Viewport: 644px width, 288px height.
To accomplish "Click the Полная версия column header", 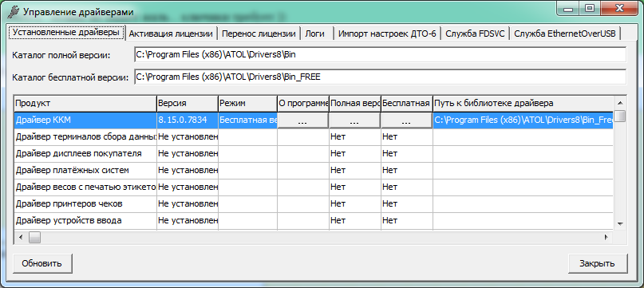I will click(355, 103).
